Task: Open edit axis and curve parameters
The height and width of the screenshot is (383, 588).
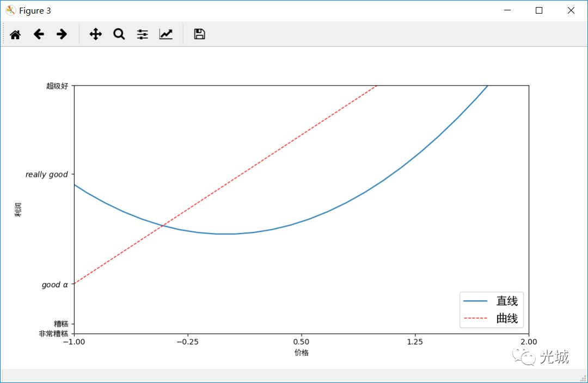Action: pyautogui.click(x=166, y=34)
